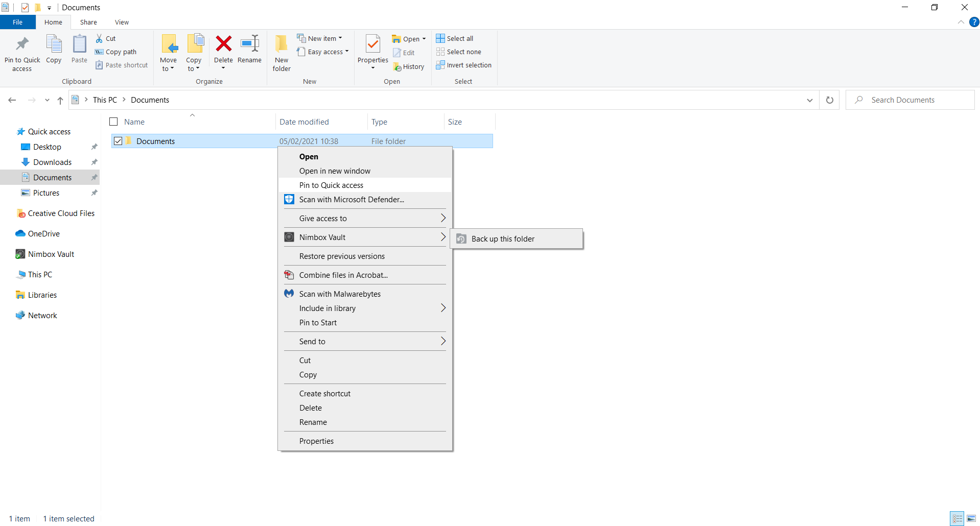Screen dimensions: 980x526
Task: Click the Paste clipboard icon
Action: [79, 44]
